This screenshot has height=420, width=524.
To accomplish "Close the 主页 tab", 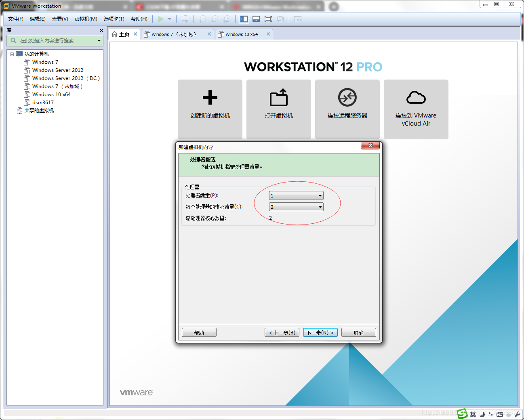I will [x=135, y=34].
